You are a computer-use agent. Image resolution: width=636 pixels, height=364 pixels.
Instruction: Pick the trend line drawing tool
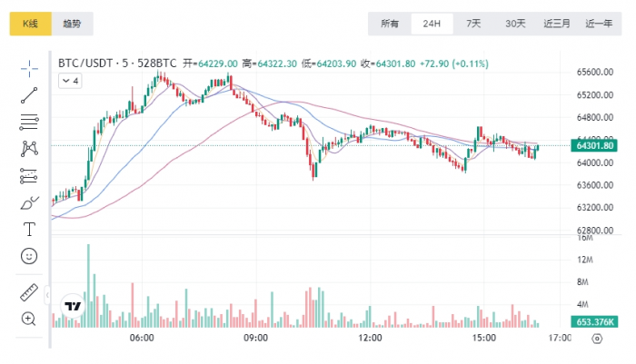(x=29, y=93)
